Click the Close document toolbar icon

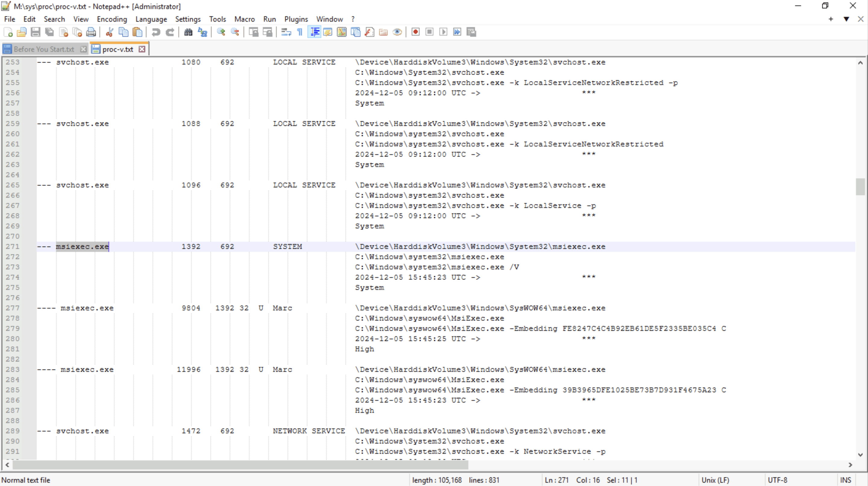(x=63, y=32)
